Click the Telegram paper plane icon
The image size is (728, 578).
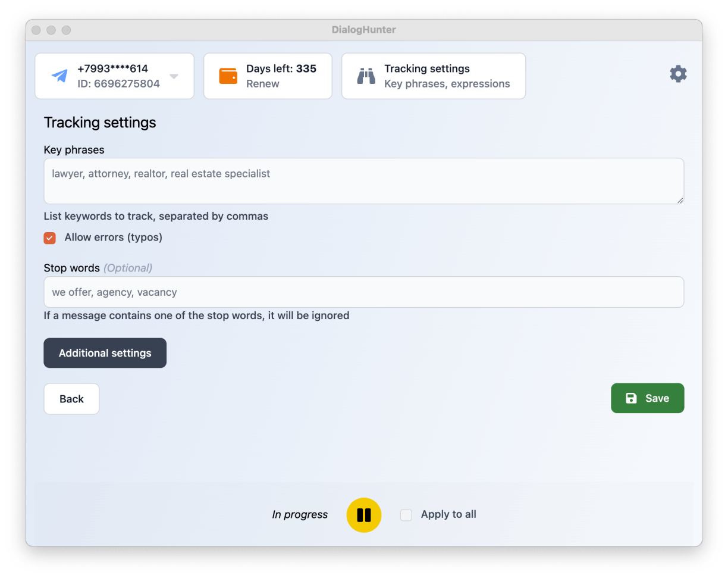[x=59, y=76]
